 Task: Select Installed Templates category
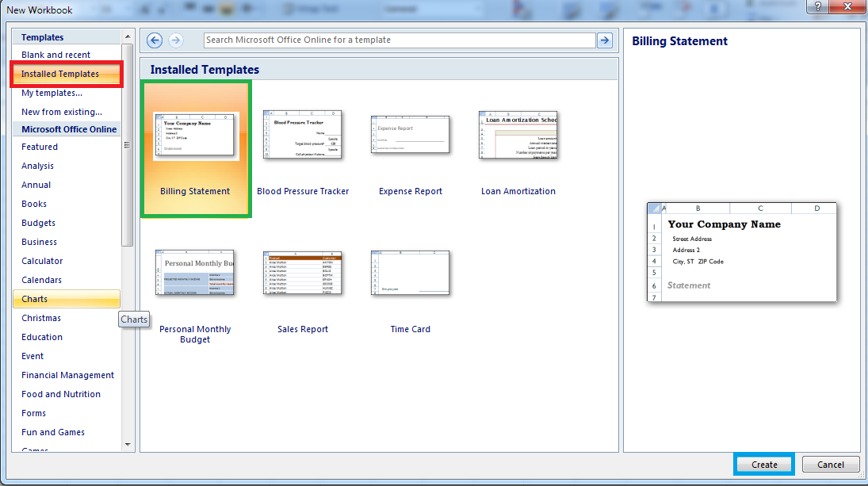pyautogui.click(x=67, y=75)
